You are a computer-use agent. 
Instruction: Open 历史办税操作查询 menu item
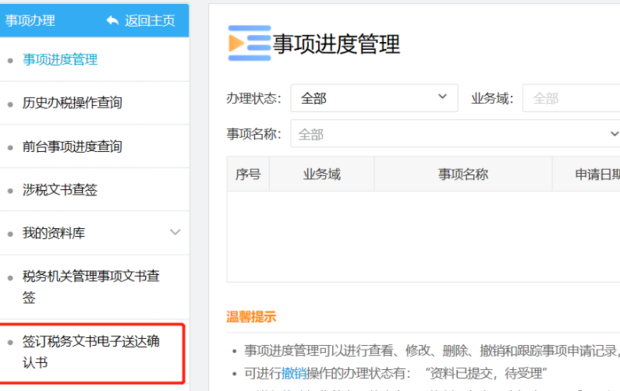coord(72,103)
